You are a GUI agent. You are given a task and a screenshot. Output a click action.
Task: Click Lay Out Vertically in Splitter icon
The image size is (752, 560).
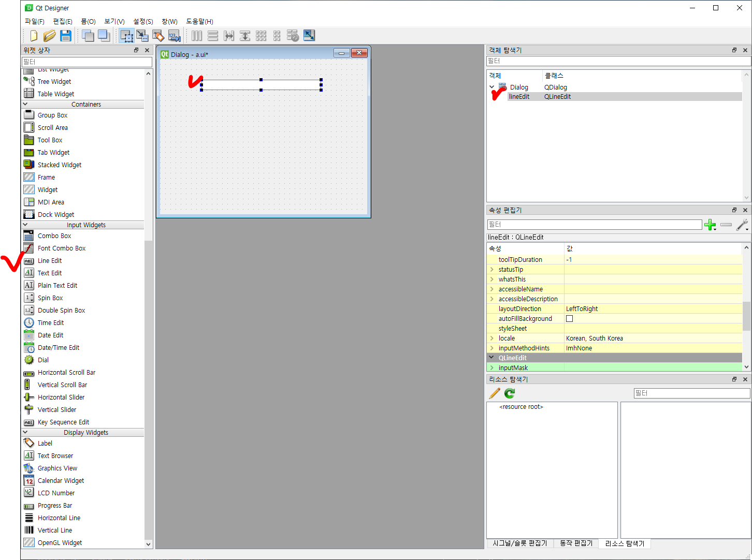[x=245, y=36]
